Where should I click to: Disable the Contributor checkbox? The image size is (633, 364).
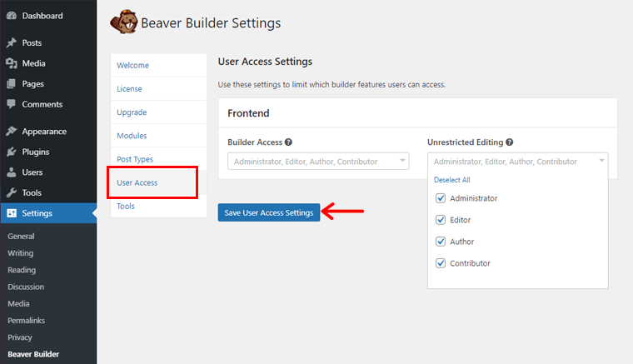pyautogui.click(x=441, y=263)
